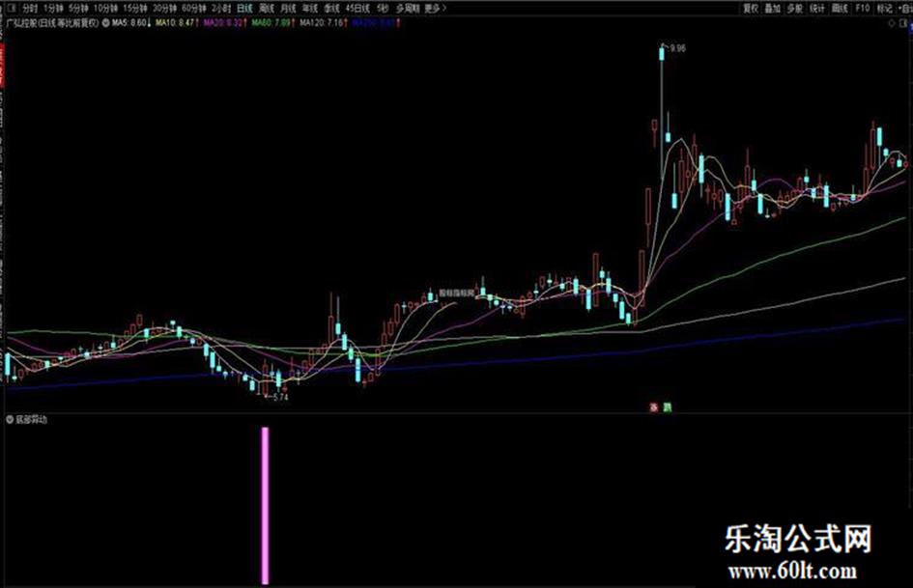Image resolution: width=913 pixels, height=588 pixels.
Task: Click the candlestick at the 9.96 peak
Action: point(662,53)
